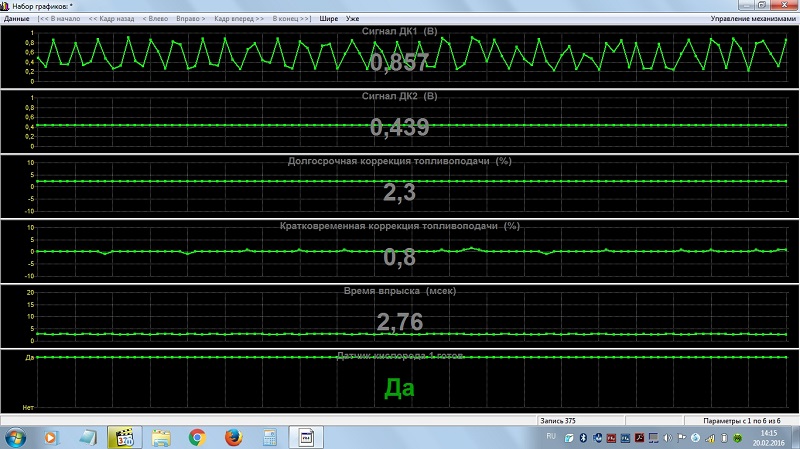
Task: Open the Calculator taskbar icon
Action: point(268,437)
